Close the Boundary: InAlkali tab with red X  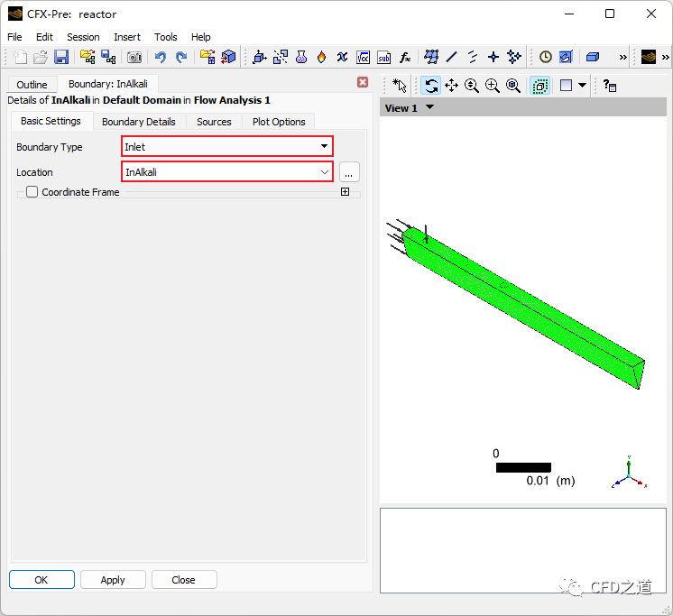pyautogui.click(x=363, y=82)
